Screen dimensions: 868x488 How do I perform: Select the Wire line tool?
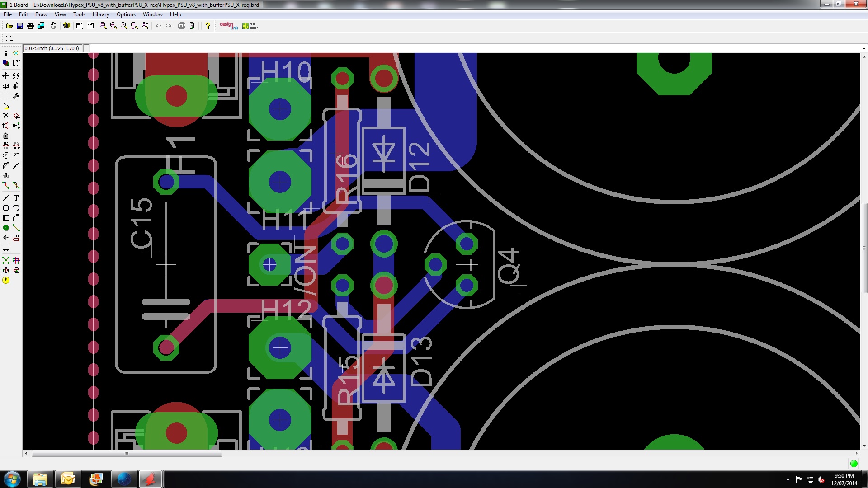coord(6,198)
